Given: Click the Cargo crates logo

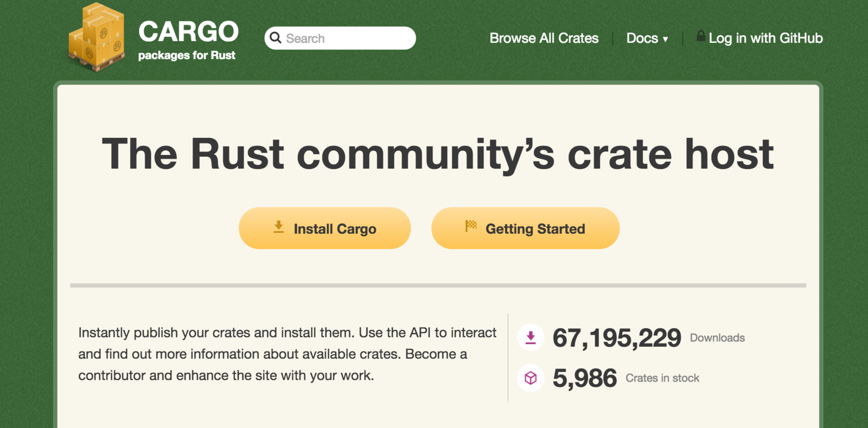Looking at the screenshot, I should point(97,37).
